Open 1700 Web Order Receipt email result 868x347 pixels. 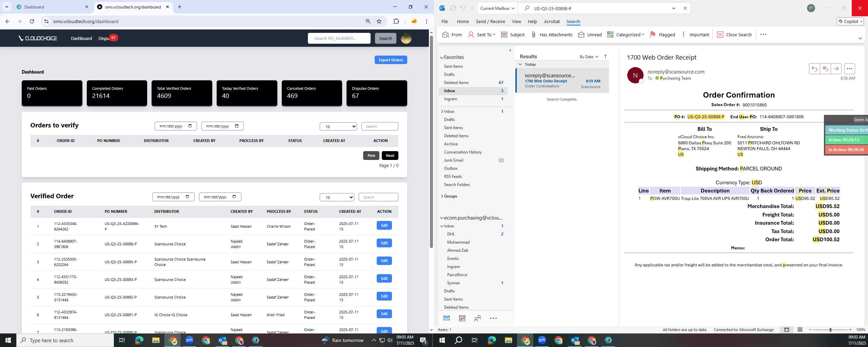563,81
